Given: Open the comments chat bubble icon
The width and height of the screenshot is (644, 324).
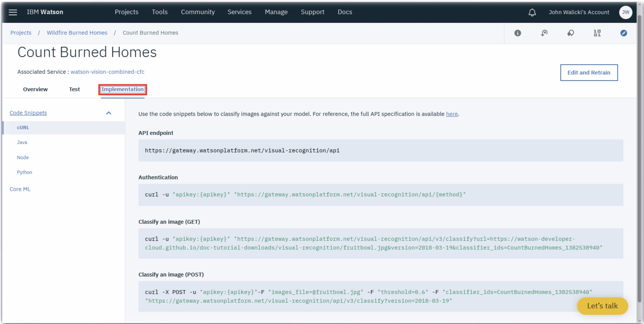Looking at the screenshot, I should click(x=571, y=33).
